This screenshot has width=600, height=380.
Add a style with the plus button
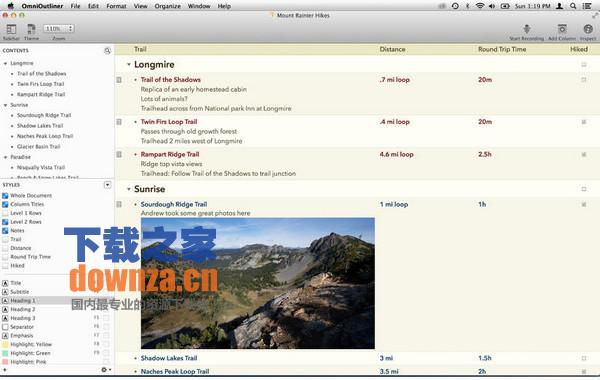[5, 370]
